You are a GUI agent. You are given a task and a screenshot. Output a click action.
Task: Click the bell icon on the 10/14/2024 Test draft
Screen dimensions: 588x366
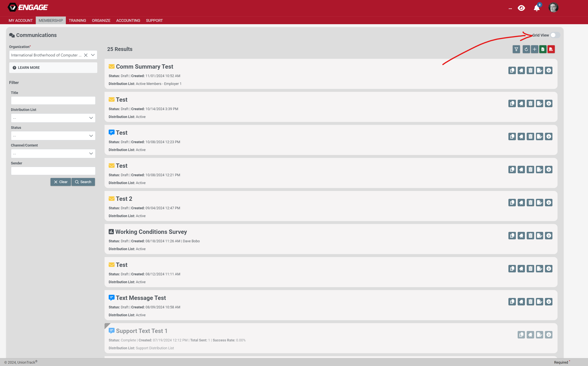(521, 104)
